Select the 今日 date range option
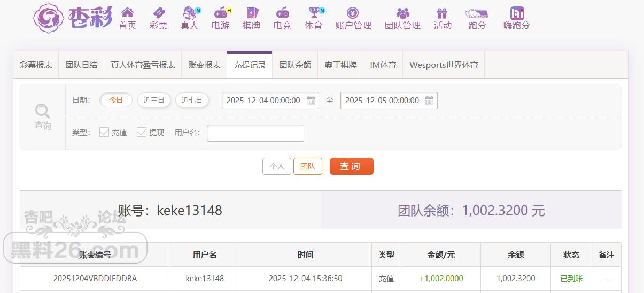 [116, 100]
